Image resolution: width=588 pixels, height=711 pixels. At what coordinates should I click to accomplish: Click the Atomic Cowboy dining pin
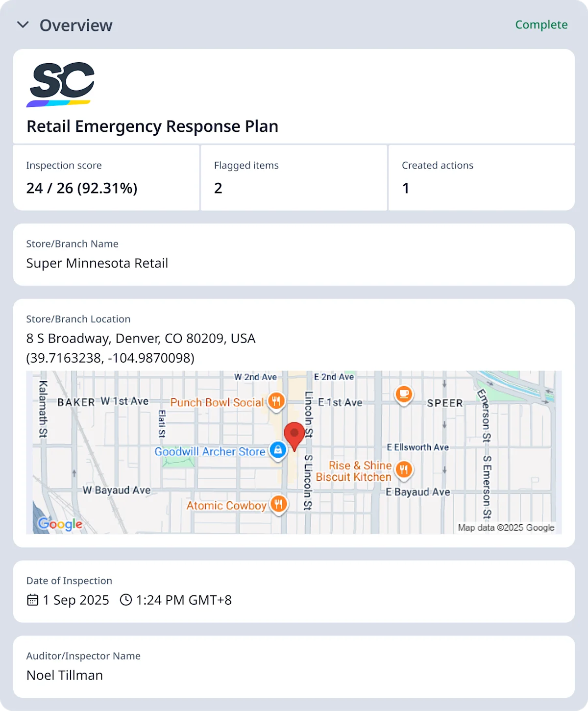(x=279, y=504)
